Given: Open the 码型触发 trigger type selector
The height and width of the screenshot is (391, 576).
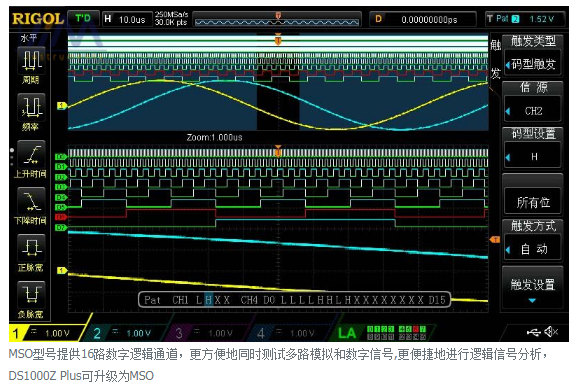Looking at the screenshot, I should point(533,65).
